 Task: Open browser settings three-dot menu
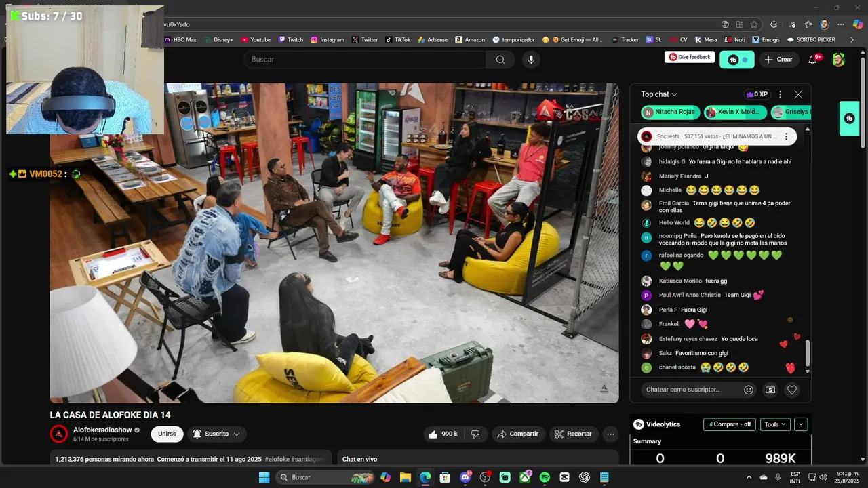pos(841,24)
